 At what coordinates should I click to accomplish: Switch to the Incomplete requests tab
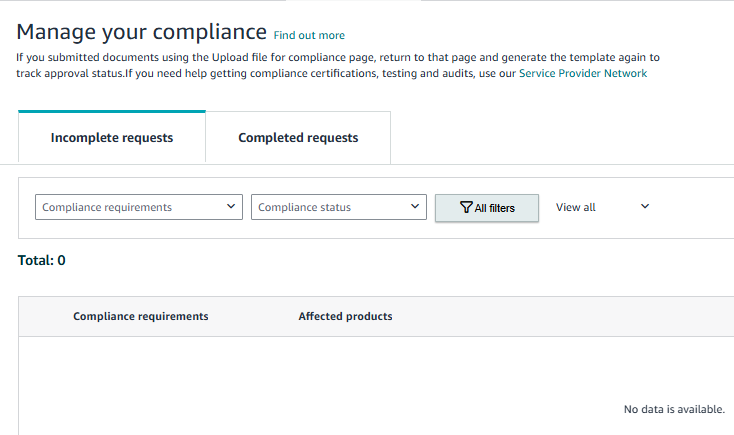[112, 137]
